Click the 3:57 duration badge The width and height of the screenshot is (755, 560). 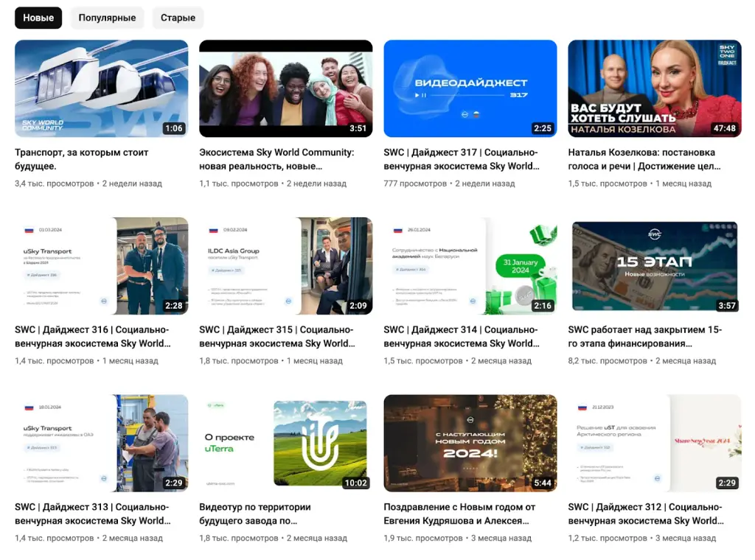[726, 306]
